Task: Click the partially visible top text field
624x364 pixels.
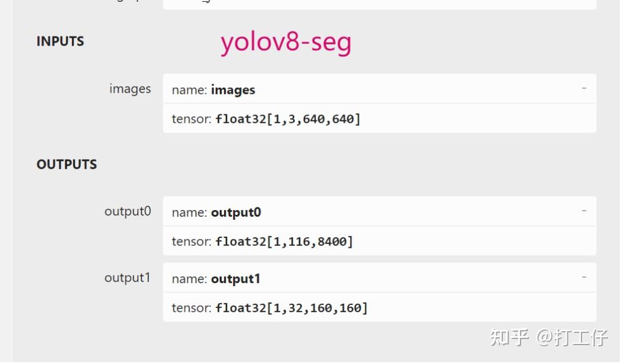Action: [x=379, y=4]
